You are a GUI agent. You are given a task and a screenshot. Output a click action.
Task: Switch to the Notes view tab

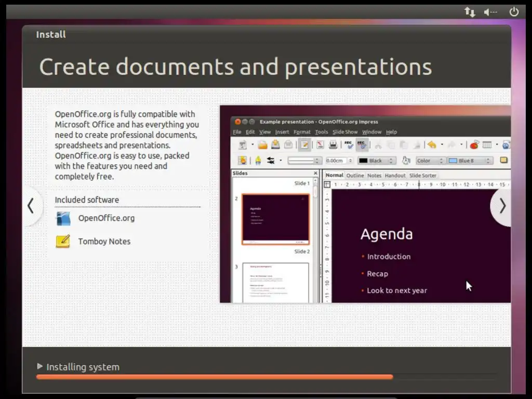point(374,176)
